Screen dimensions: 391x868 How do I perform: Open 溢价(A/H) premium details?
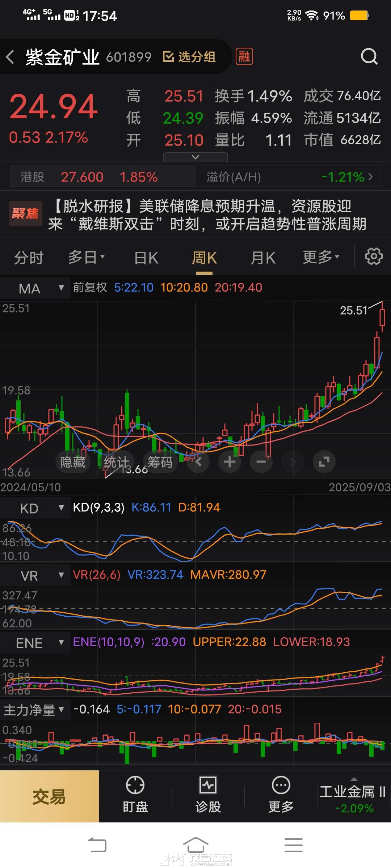pos(289,177)
